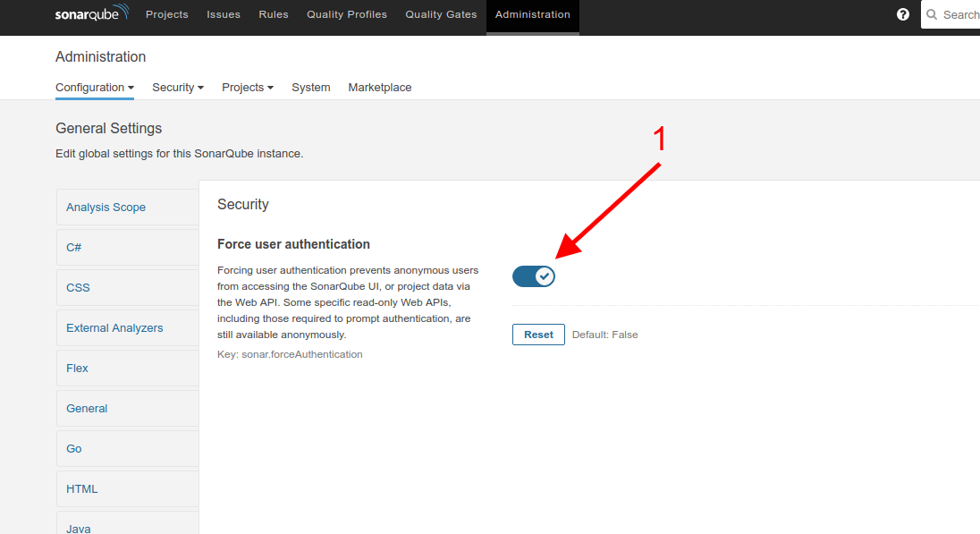Disable the Force user authentication toggle

(533, 276)
